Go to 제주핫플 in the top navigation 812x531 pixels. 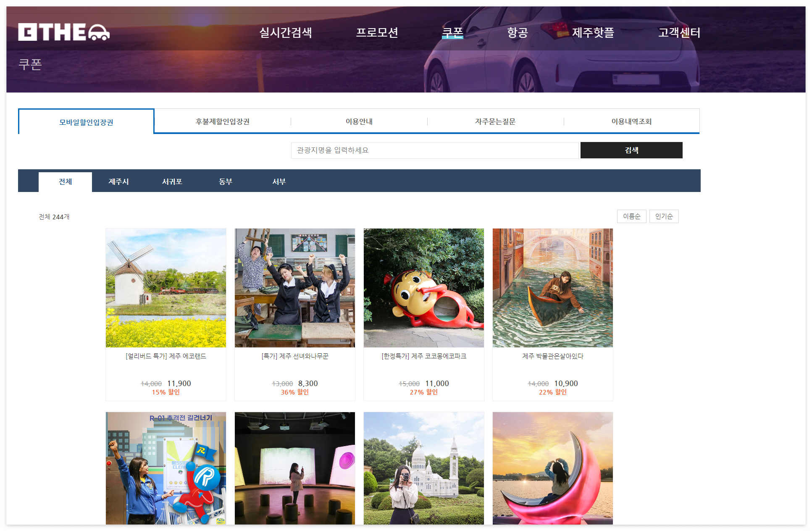tap(593, 32)
